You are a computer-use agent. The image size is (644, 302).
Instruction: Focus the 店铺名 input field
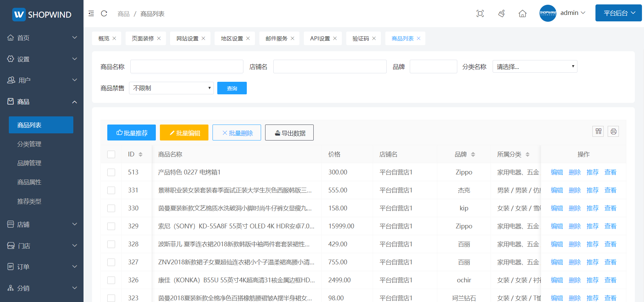point(330,67)
